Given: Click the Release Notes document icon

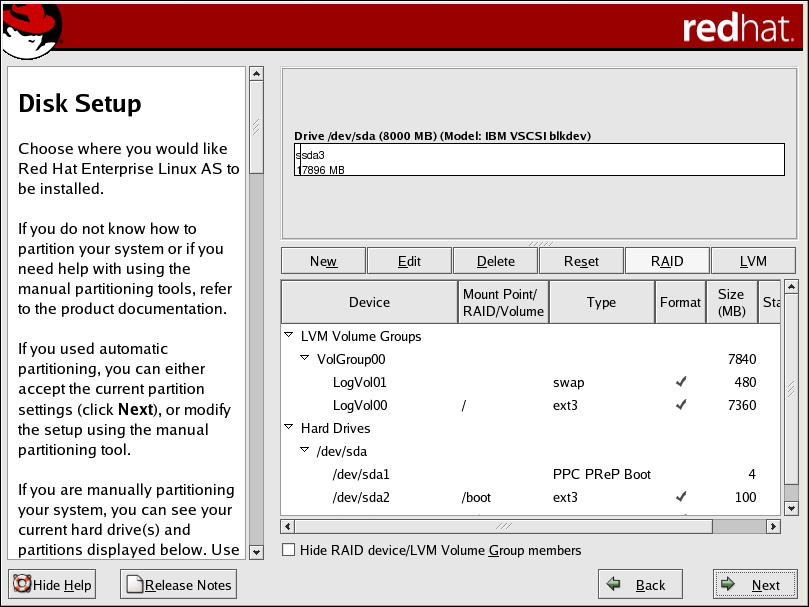Looking at the screenshot, I should tap(134, 585).
